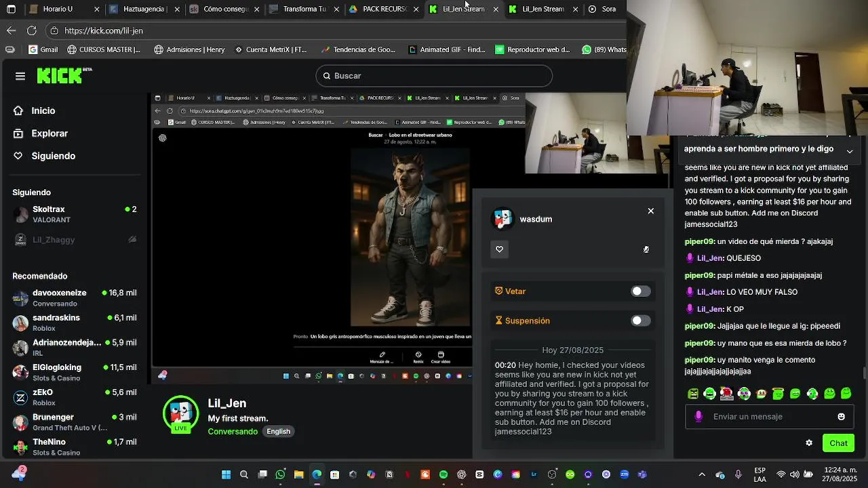Click the Buscar search field
Screen dimensions: 868x488
tap(434, 76)
